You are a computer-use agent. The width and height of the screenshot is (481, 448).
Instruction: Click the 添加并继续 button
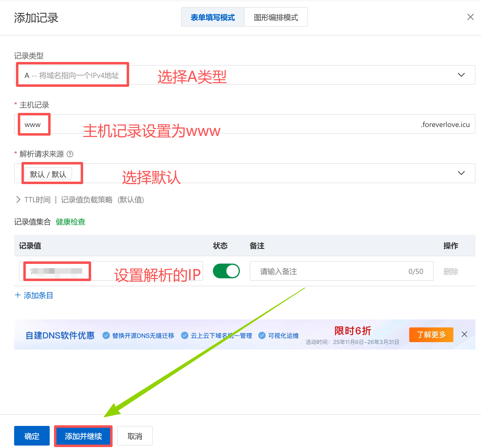tap(83, 436)
